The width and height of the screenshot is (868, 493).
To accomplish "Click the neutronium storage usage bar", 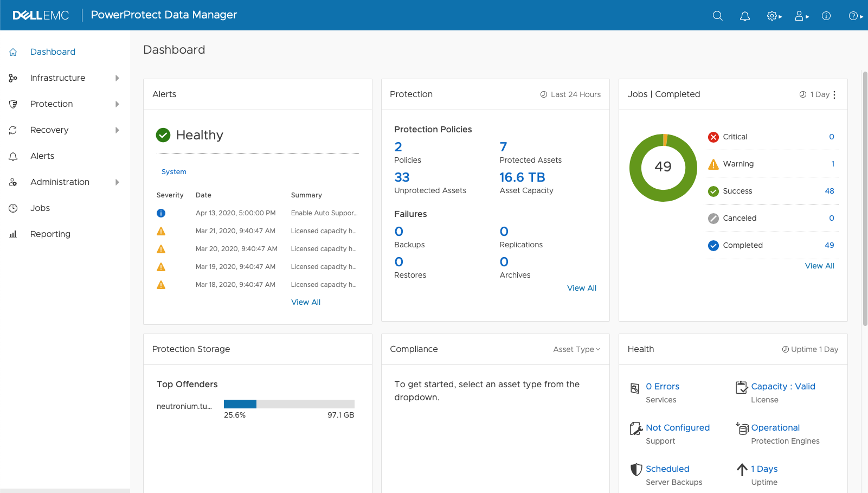I will pyautogui.click(x=289, y=404).
